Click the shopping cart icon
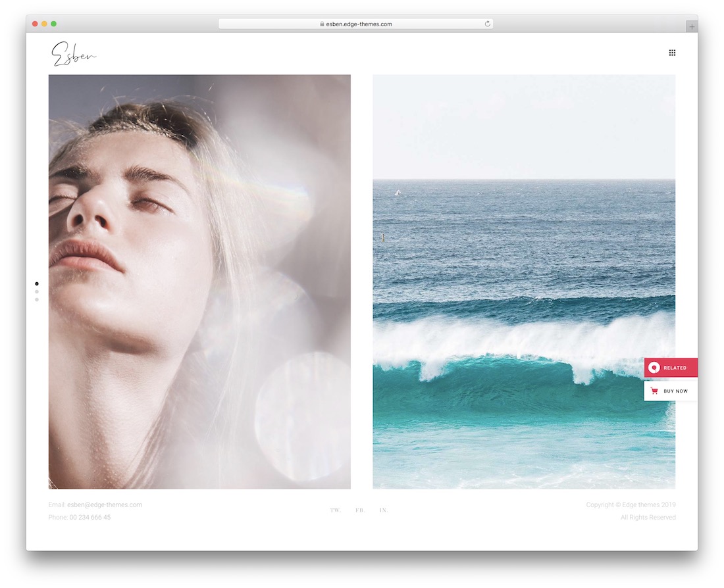This screenshot has height=588, width=724. point(654,391)
